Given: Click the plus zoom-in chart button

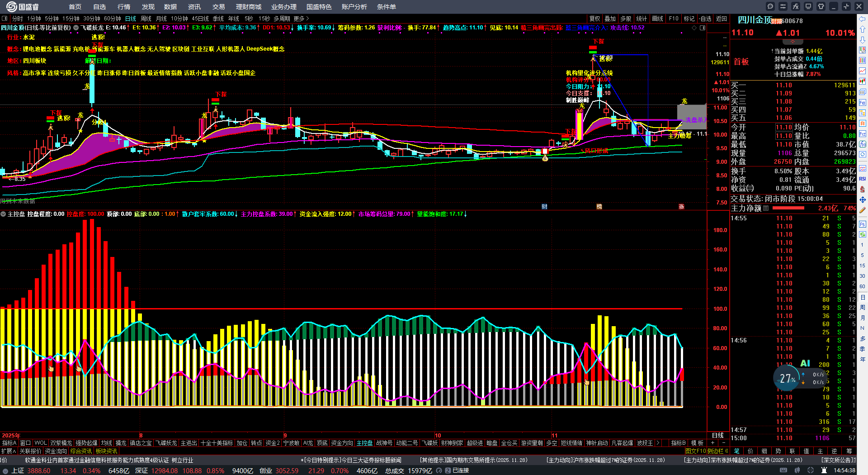Looking at the screenshot, I should point(712,443).
